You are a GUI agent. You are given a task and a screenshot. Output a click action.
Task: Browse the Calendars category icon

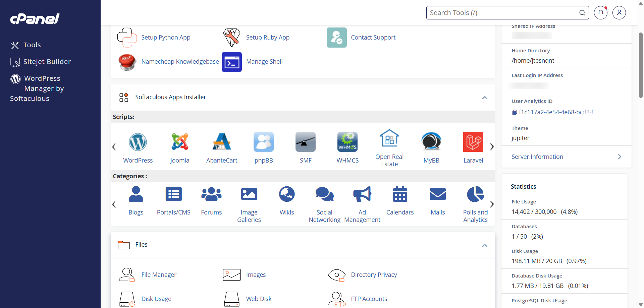click(400, 194)
